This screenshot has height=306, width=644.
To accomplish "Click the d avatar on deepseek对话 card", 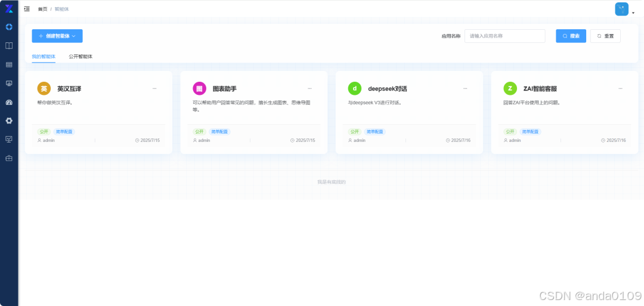I will [x=354, y=88].
